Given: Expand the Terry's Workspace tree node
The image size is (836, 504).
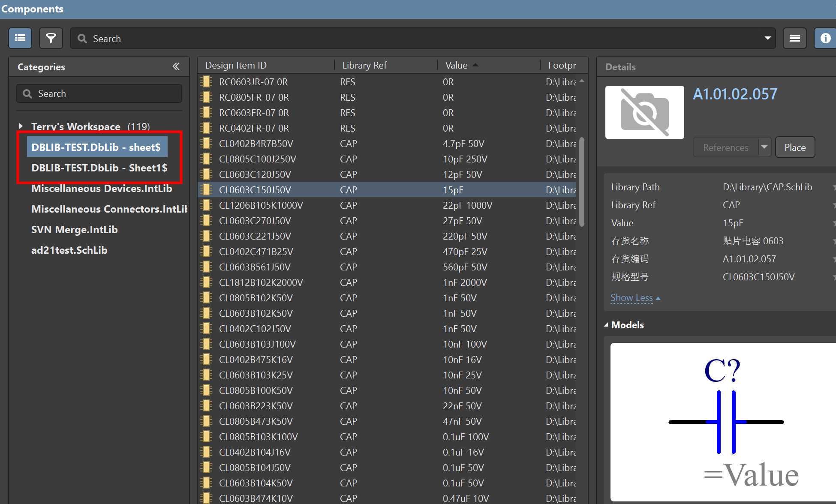Looking at the screenshot, I should [x=21, y=126].
